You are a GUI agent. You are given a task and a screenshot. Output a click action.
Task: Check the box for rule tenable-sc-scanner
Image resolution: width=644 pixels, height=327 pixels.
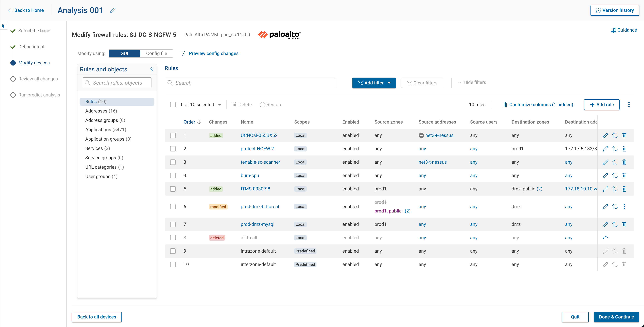pos(173,162)
